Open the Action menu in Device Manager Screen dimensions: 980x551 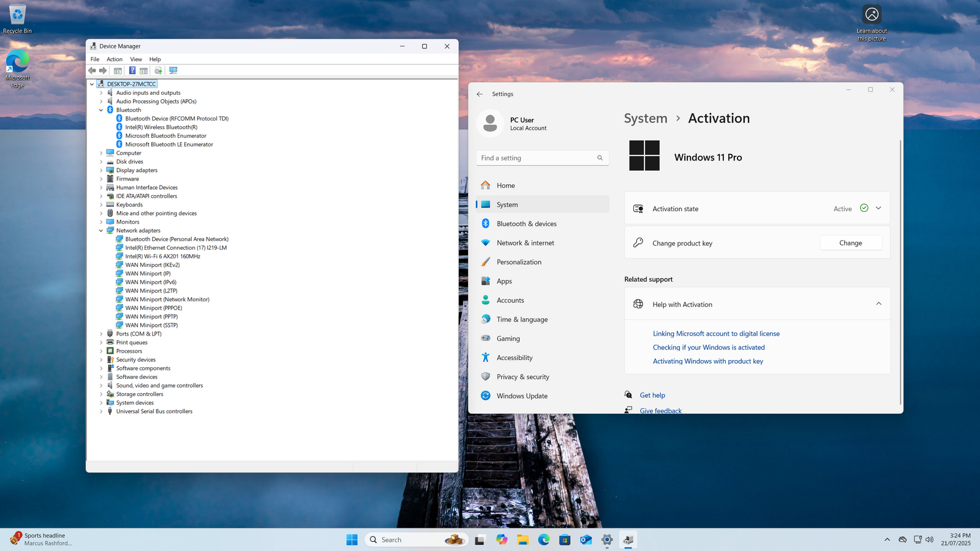pos(115,59)
